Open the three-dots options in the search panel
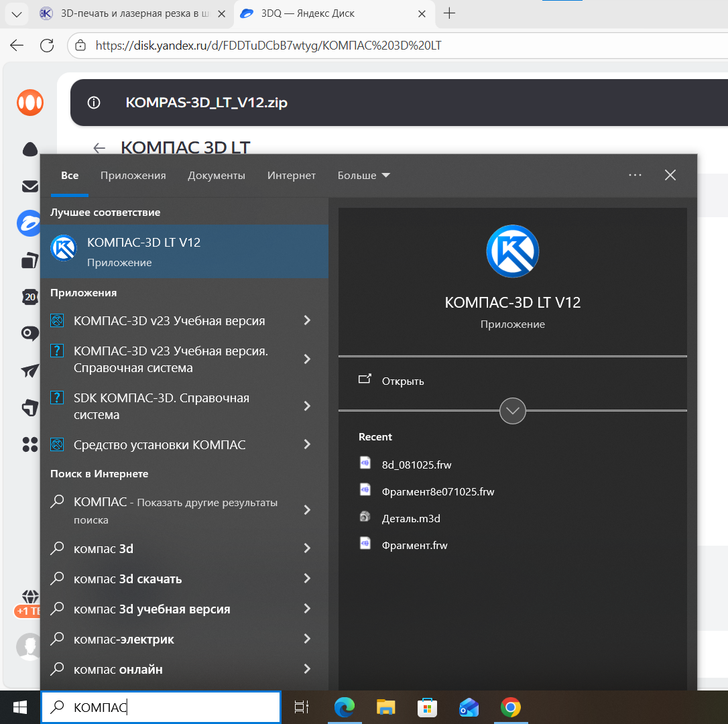The width and height of the screenshot is (728, 724). tap(635, 175)
